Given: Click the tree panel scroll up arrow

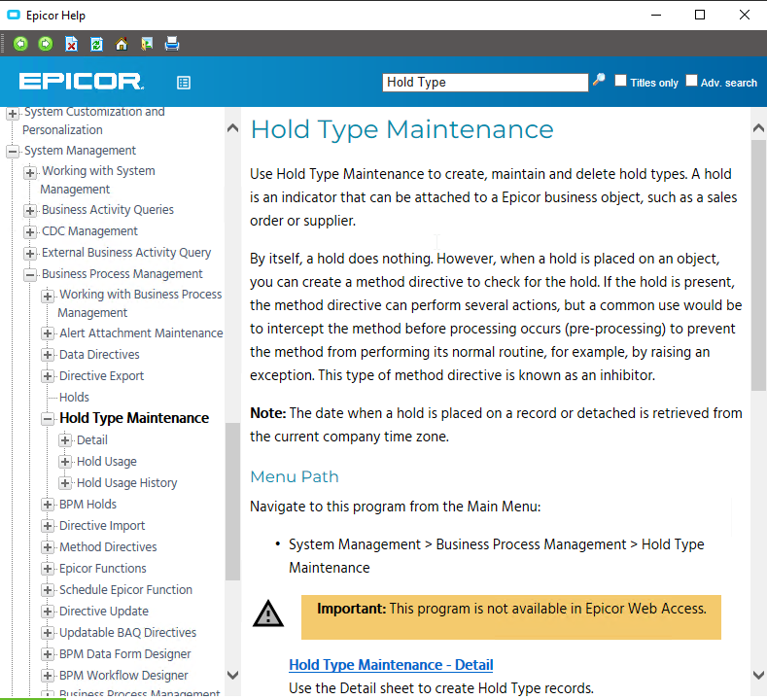Looking at the screenshot, I should tap(233, 128).
